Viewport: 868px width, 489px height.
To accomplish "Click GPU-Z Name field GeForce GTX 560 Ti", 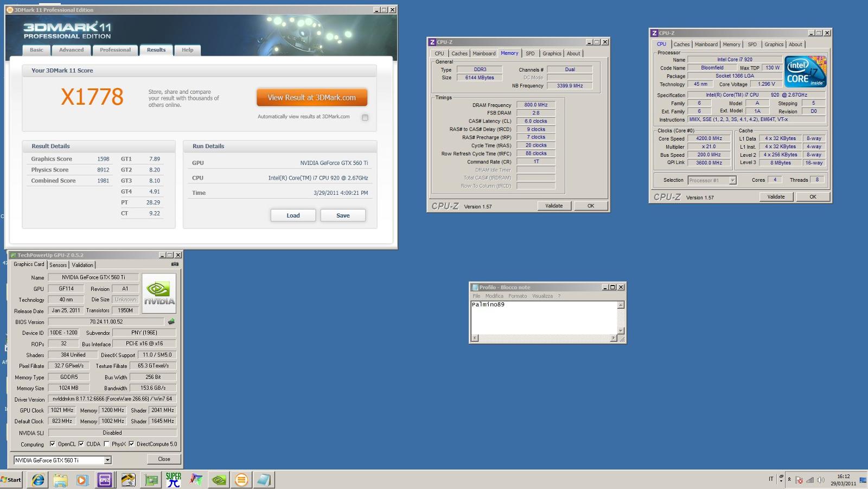I will pos(93,277).
